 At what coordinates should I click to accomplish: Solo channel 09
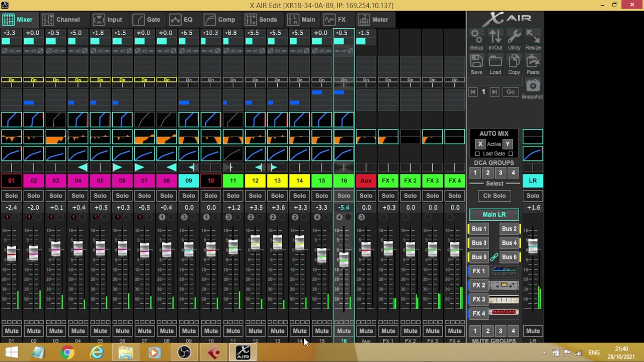(189, 196)
